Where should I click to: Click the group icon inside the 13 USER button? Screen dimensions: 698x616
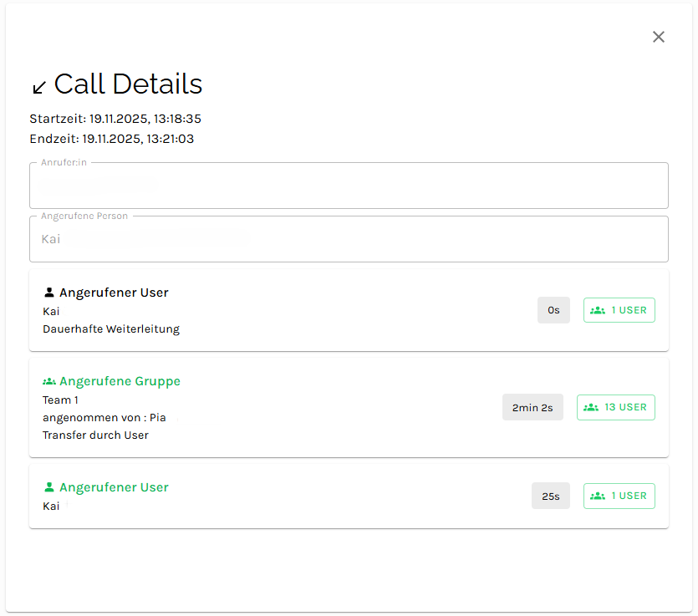click(x=591, y=407)
